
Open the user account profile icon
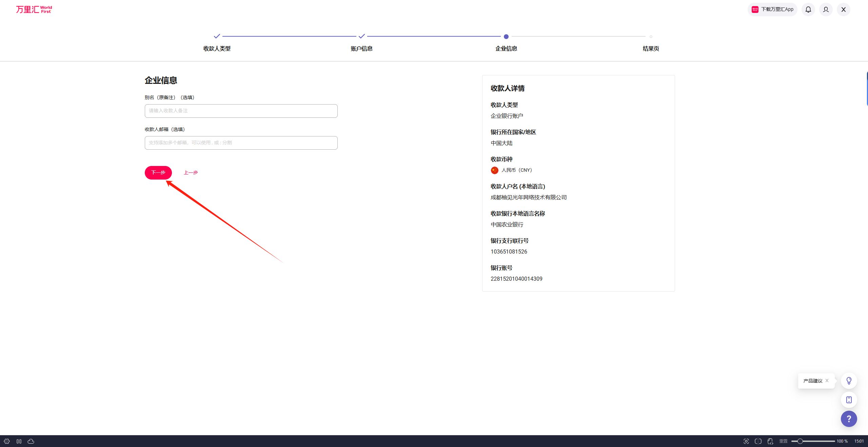click(826, 10)
